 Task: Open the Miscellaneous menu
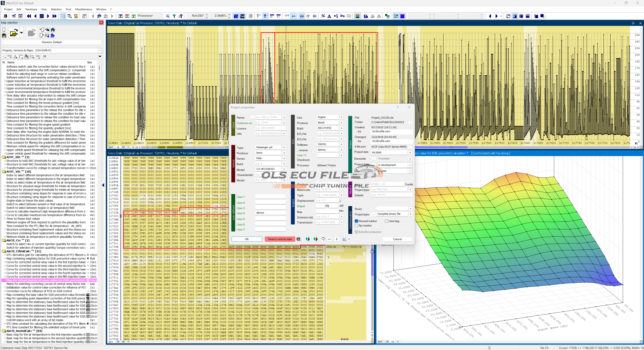(x=84, y=9)
